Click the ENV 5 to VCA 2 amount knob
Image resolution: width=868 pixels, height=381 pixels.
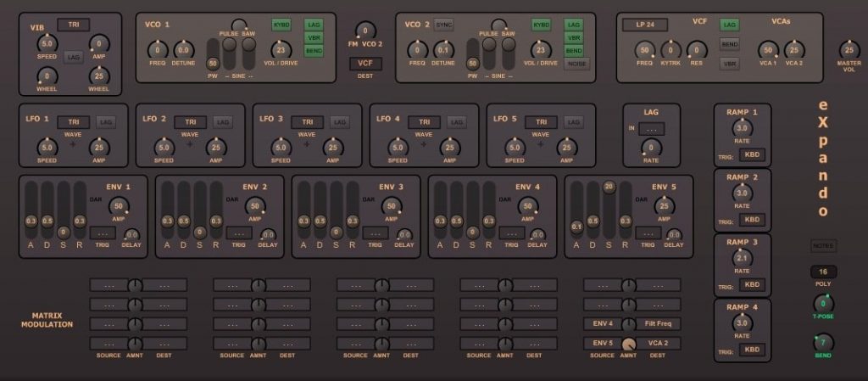tap(628, 344)
